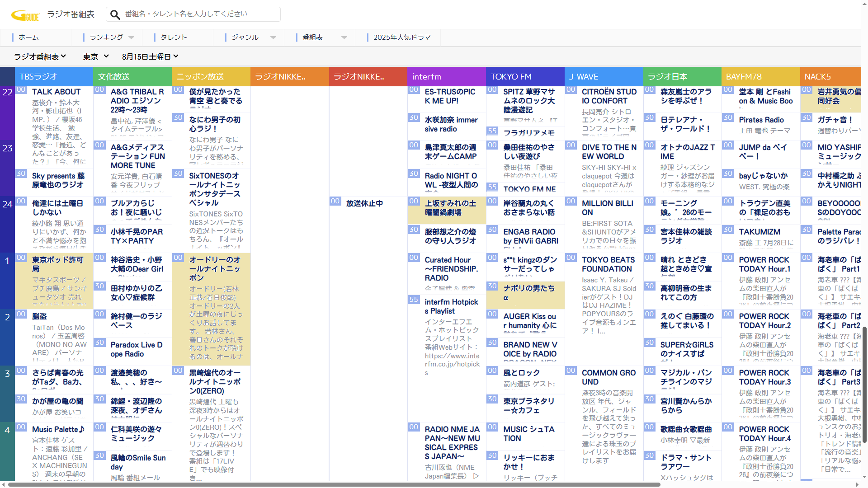Click the G-GUIDE logo

click(26, 15)
